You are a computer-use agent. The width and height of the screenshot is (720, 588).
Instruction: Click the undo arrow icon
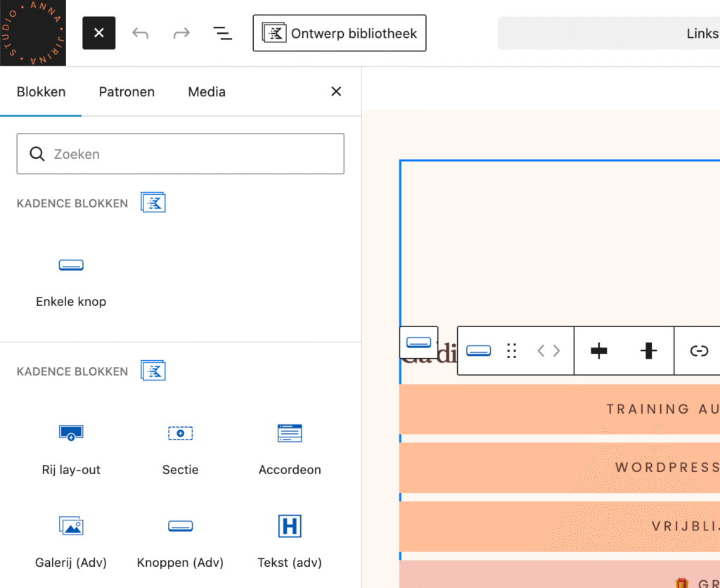[141, 33]
